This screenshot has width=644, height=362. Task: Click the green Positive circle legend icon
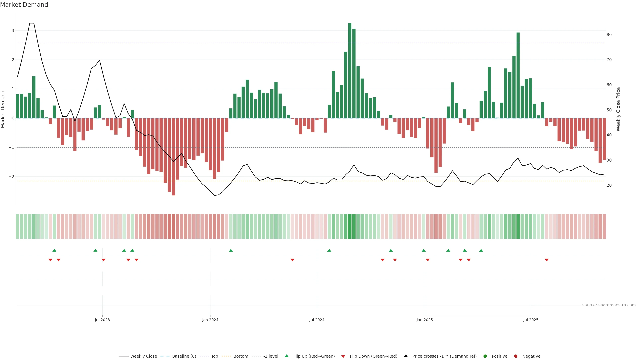coord(485,356)
